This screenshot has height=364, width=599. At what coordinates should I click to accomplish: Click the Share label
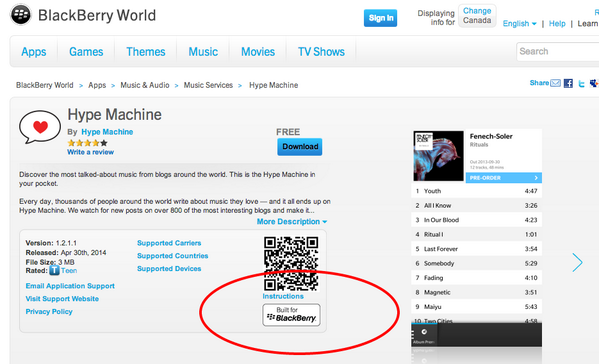[x=539, y=83]
